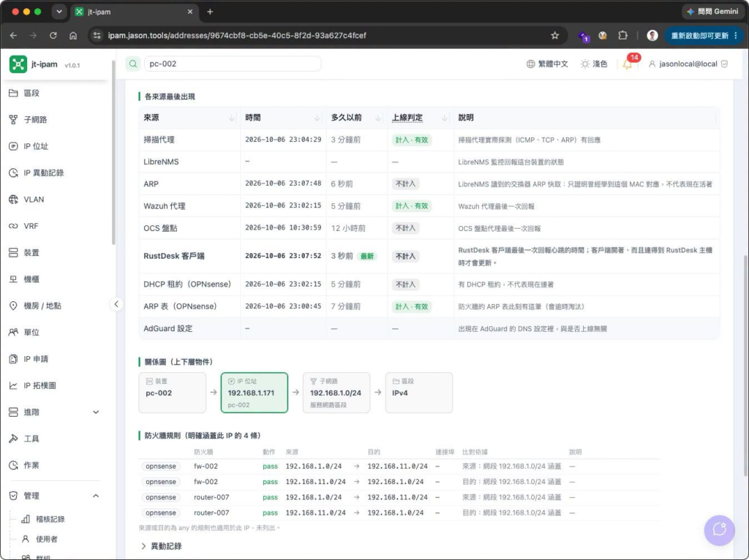749x560 pixels.
Task: Collapse the sidebar with the chevron handle
Action: pyautogui.click(x=116, y=304)
